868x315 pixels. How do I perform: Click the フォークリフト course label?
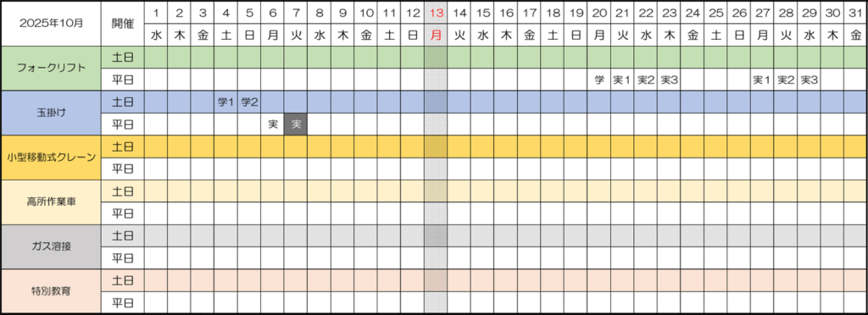[x=52, y=69]
